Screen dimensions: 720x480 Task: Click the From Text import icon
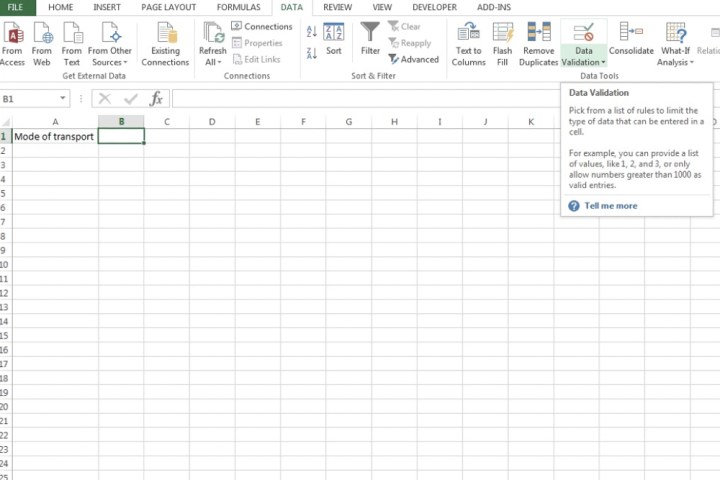coord(72,34)
